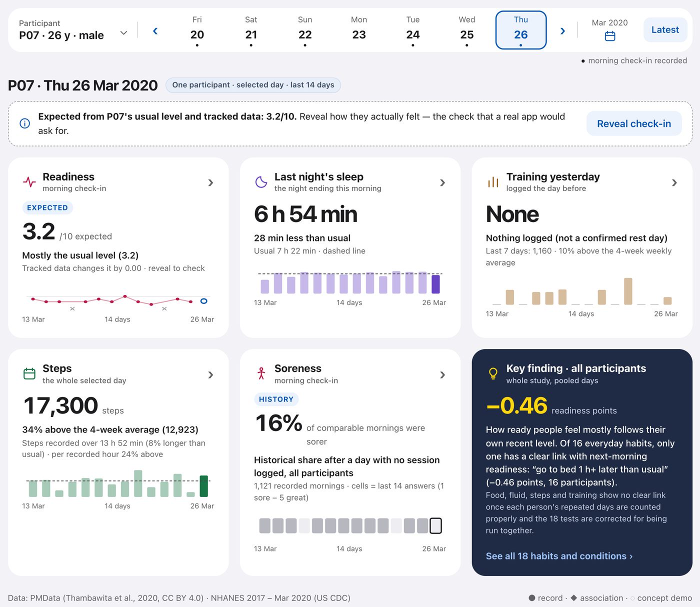Click the scope pill 'One participant · selected day'
700x607 pixels.
point(253,85)
